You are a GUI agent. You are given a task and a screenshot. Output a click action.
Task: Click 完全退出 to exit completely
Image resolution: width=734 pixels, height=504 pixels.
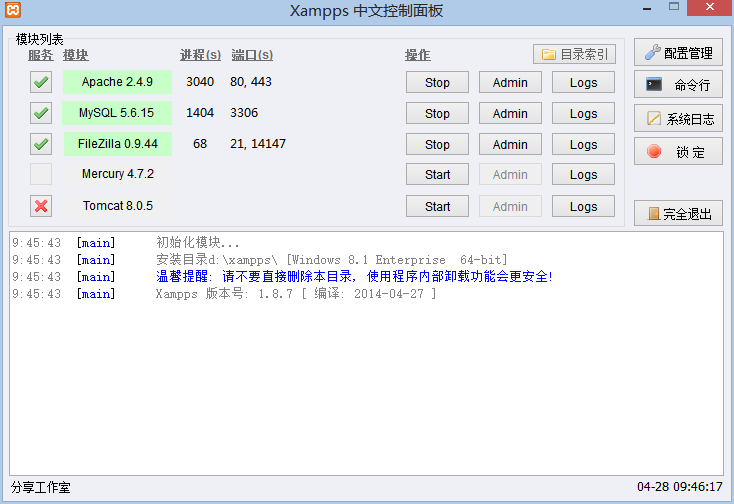coord(678,213)
